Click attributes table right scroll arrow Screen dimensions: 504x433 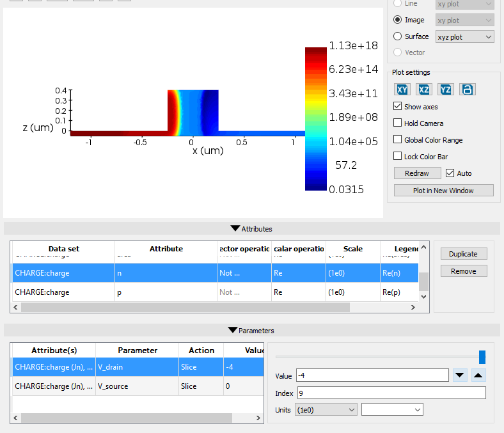pyautogui.click(x=413, y=307)
